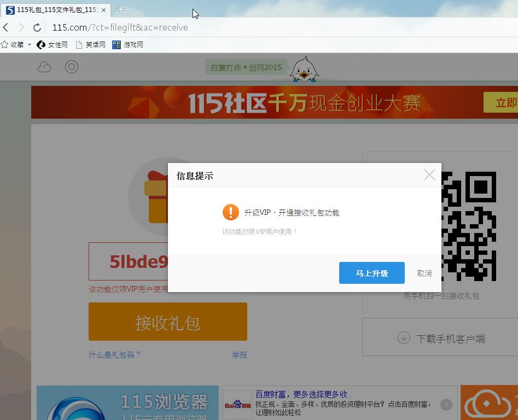This screenshot has width=518, height=420.
Task: Open the 百度财富 ad headline link
Action: pyautogui.click(x=303, y=394)
